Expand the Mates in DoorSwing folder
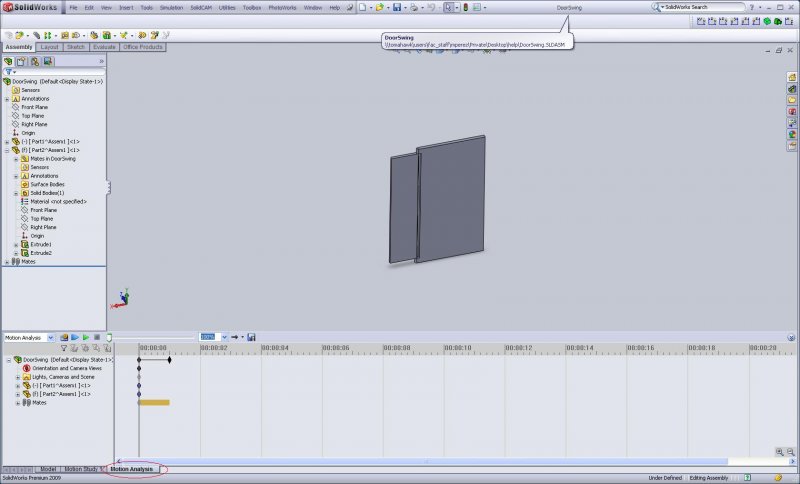The width and height of the screenshot is (800, 484). coord(16,159)
